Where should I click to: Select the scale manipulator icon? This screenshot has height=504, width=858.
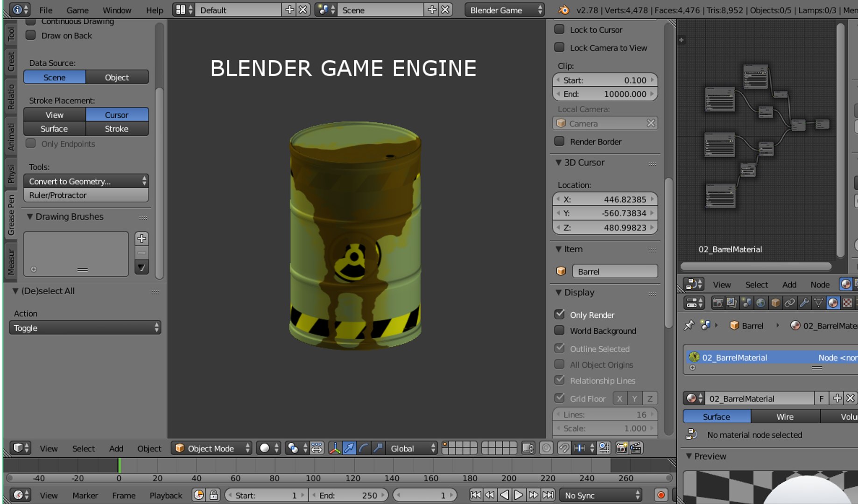click(378, 448)
